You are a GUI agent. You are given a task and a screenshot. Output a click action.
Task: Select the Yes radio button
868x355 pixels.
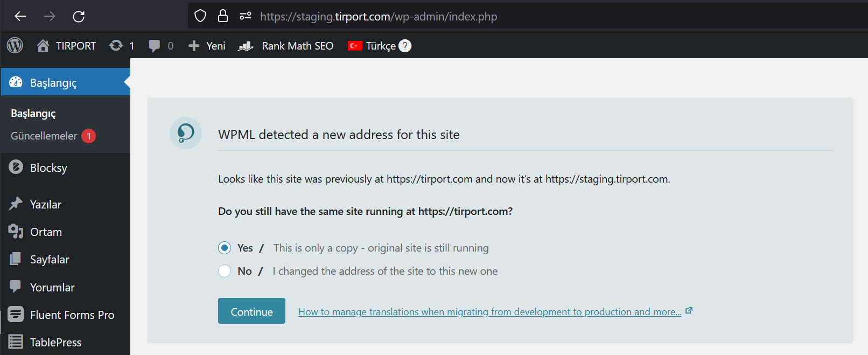point(225,248)
